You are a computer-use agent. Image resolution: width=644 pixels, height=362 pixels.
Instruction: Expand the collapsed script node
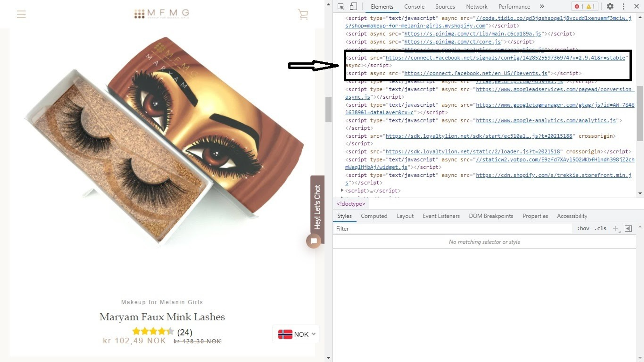342,190
